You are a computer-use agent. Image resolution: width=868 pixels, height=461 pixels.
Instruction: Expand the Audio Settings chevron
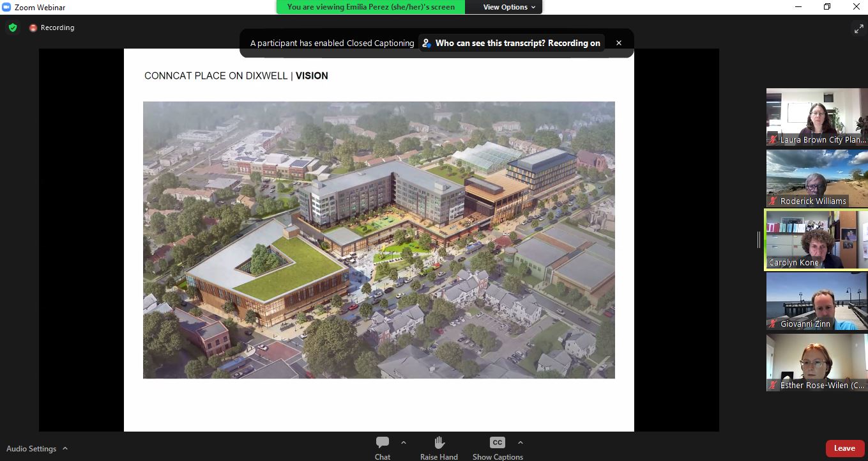pyautogui.click(x=65, y=448)
